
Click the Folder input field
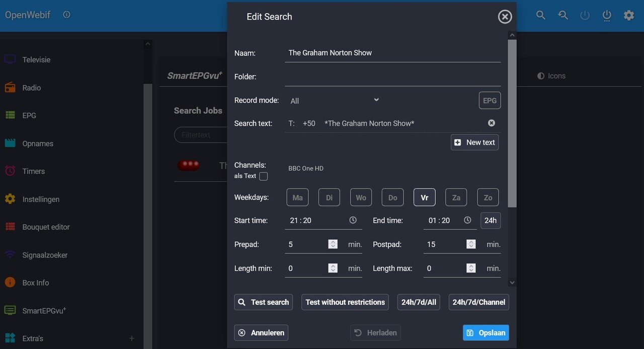coord(392,77)
